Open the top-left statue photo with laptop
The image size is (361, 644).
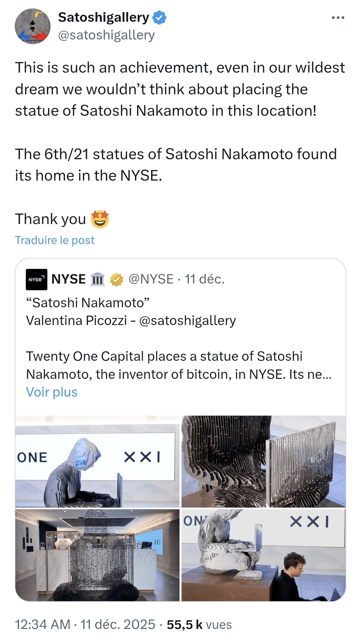[x=97, y=461]
